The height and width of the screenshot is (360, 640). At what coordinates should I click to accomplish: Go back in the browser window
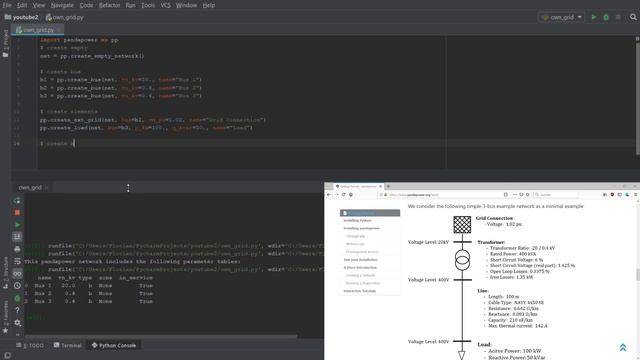[x=329, y=195]
